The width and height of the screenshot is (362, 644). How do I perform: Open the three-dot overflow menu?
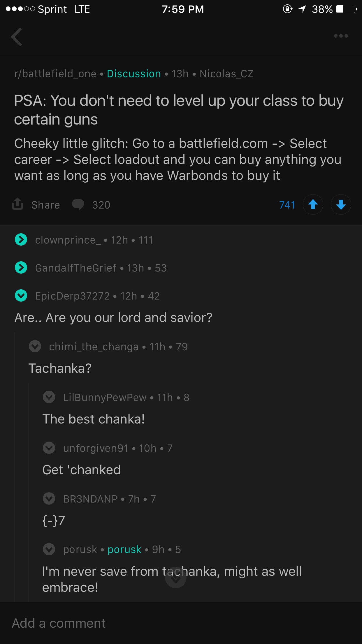(341, 36)
